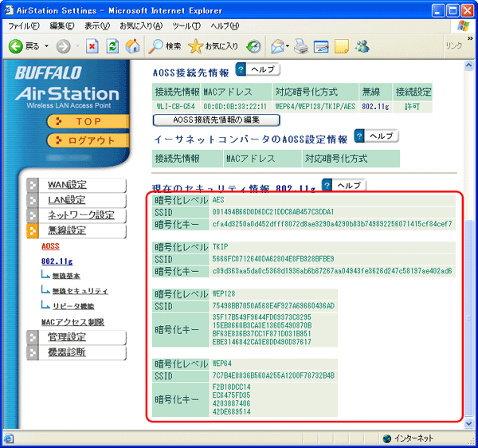Click the 許可 connection setting cell
This screenshot has height=448, width=478.
click(413, 107)
